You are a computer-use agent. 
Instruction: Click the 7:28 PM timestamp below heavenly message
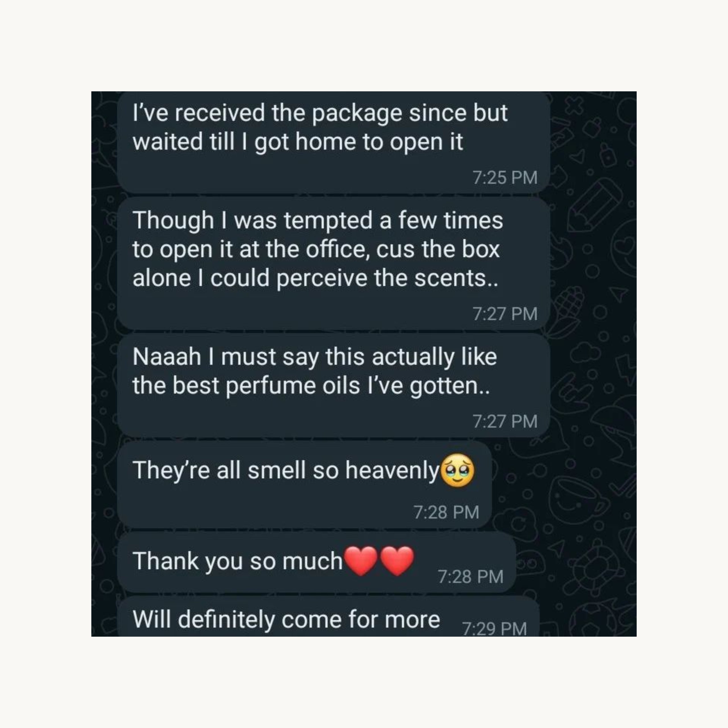click(447, 512)
